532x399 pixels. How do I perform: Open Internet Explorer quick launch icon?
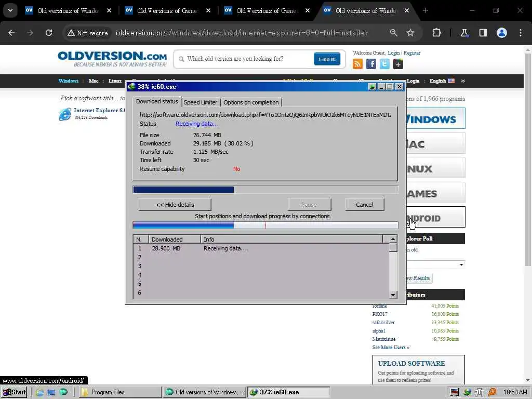[x=39, y=392]
